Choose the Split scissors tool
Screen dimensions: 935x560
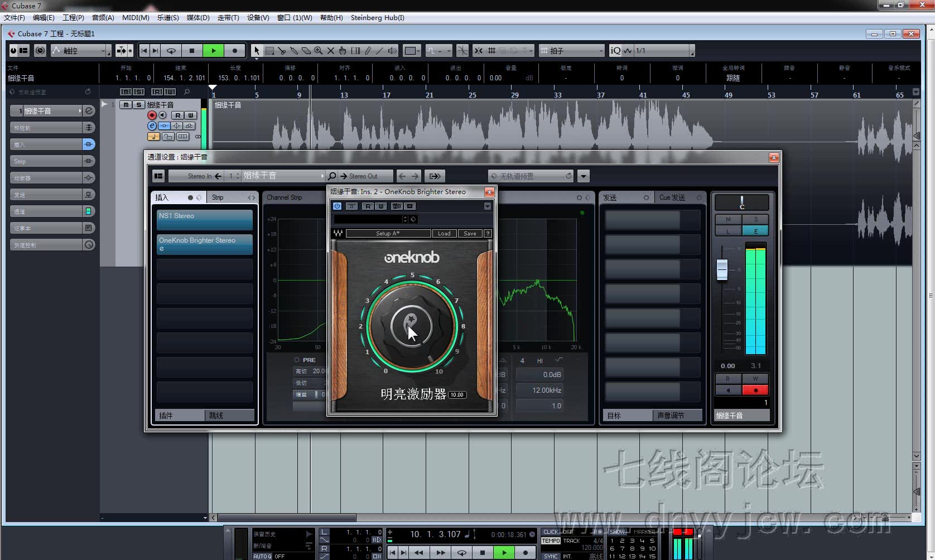click(x=282, y=51)
